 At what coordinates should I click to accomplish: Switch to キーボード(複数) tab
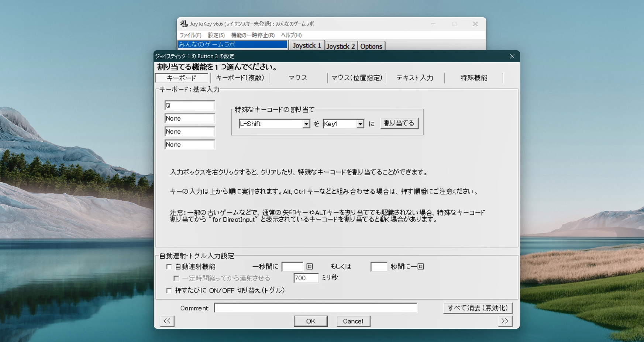tap(240, 78)
